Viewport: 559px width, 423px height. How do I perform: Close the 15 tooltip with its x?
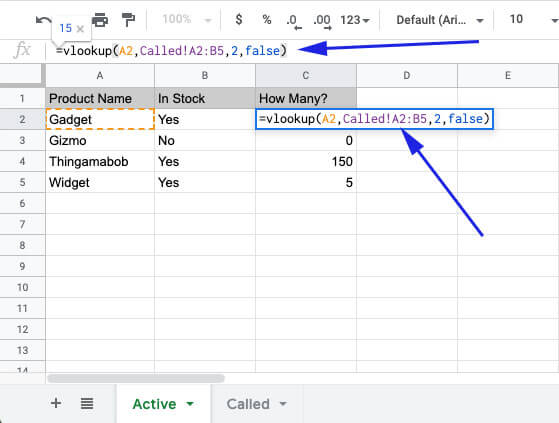(x=81, y=29)
